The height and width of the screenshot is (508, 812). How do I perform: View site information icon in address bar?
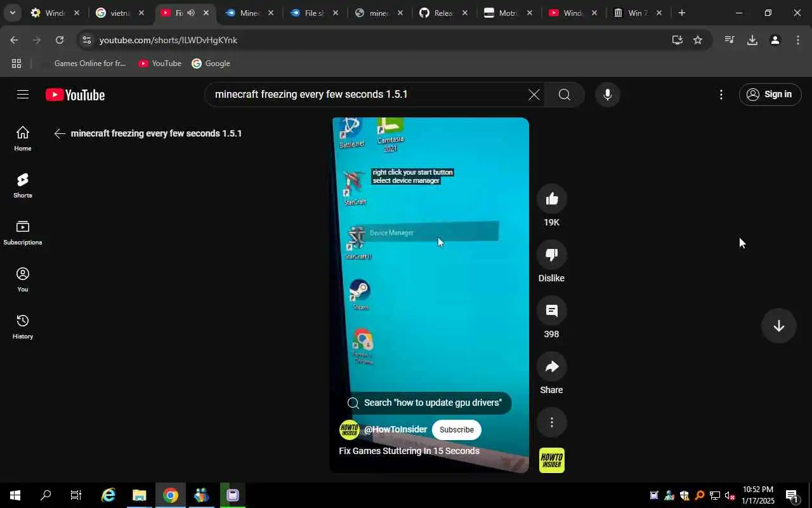(87, 40)
